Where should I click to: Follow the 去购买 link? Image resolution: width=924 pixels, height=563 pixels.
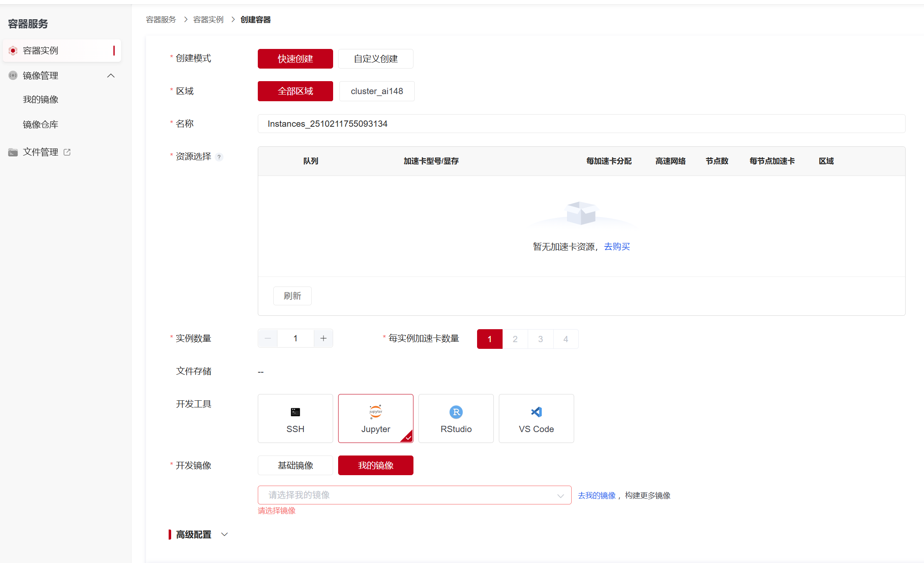click(617, 247)
